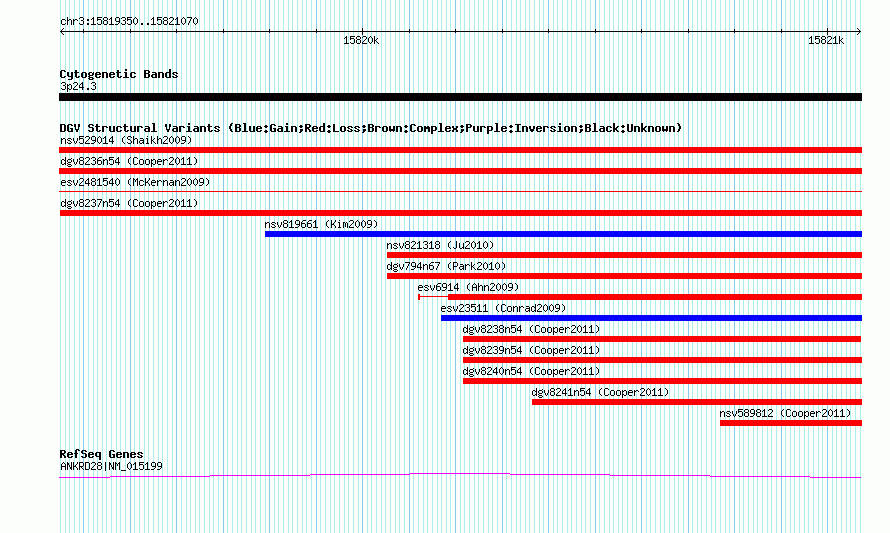Click the 15820k ruler position label
This screenshot has height=533, width=890.
pos(361,40)
